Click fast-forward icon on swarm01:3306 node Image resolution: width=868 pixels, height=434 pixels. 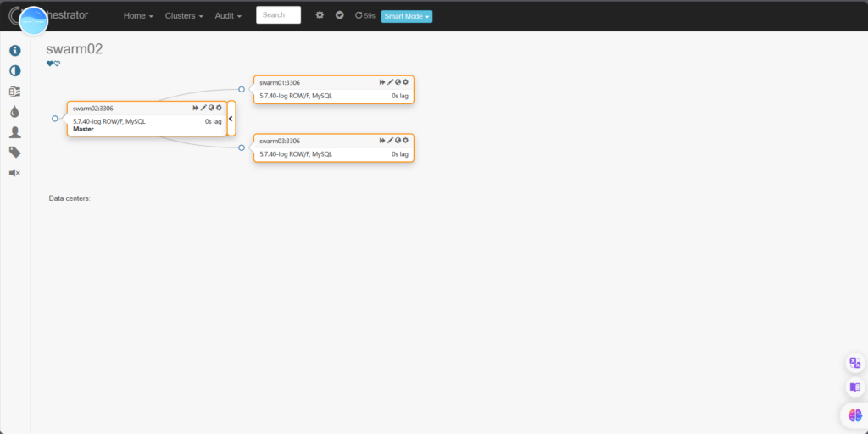coord(382,82)
